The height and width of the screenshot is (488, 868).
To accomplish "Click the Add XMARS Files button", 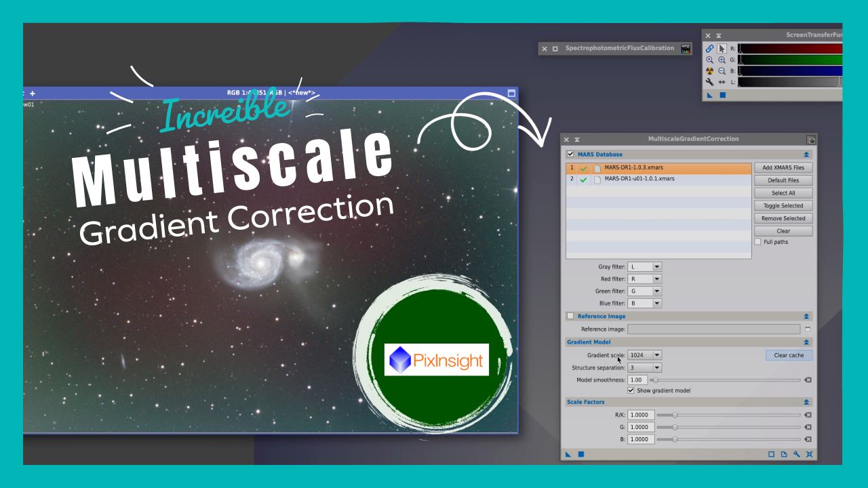I will click(783, 167).
